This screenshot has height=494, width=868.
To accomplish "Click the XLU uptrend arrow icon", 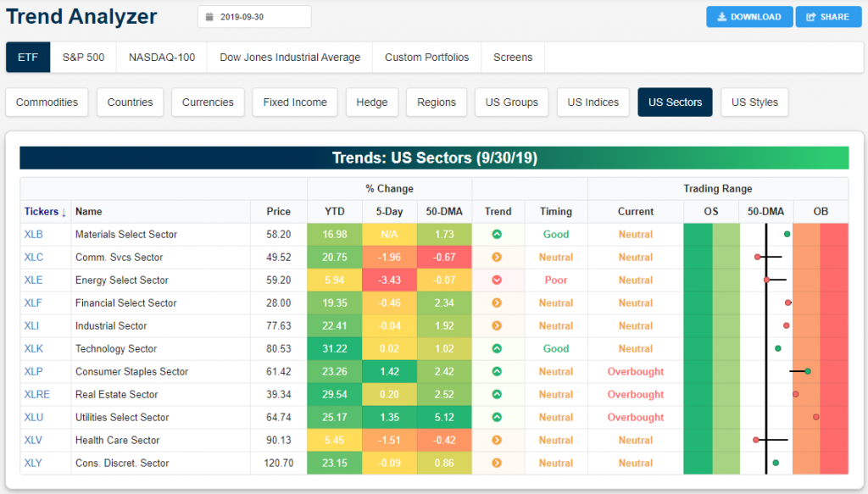I will coord(497,418).
